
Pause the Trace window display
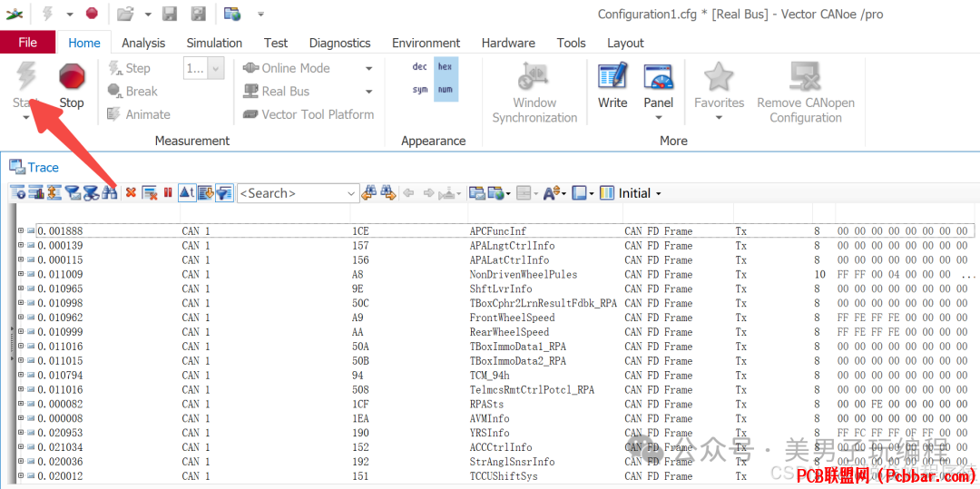[x=168, y=193]
